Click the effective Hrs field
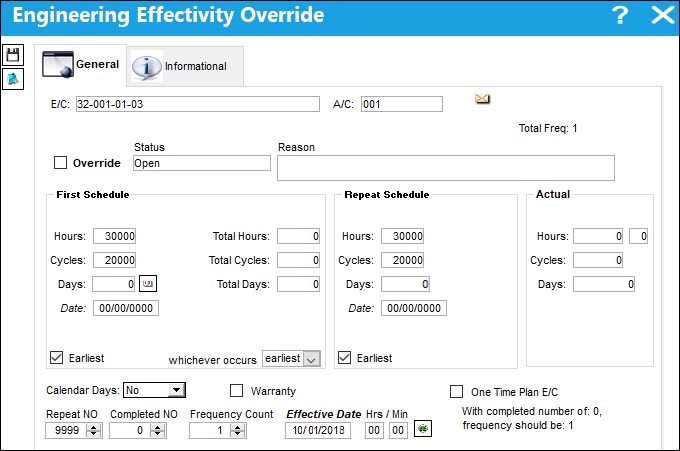Screen dimensions: 680x451 (x=374, y=430)
